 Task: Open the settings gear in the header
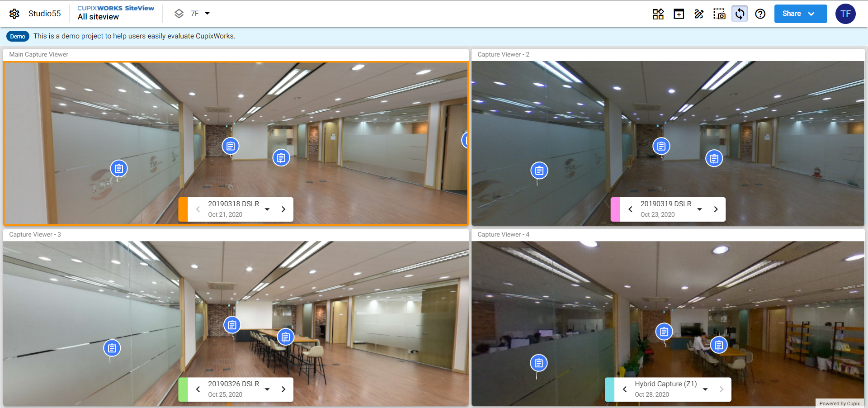click(x=14, y=14)
